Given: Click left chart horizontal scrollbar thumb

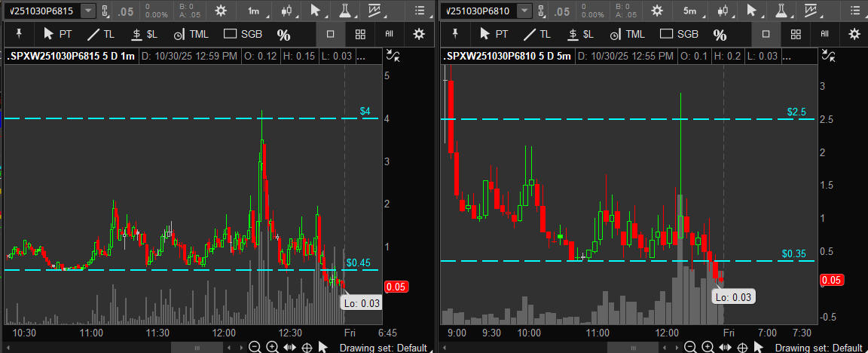Looking at the screenshot, I should coord(197,347).
